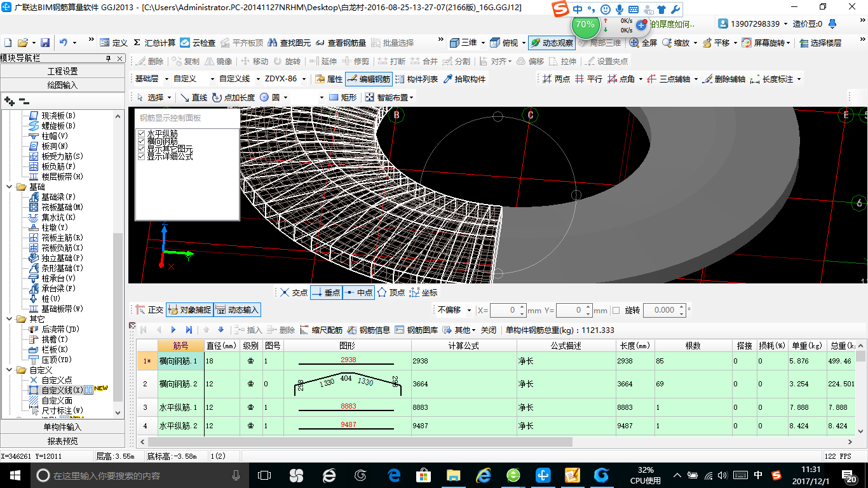
Task: Check the 旋转 rotate checkbox
Action: (x=615, y=310)
